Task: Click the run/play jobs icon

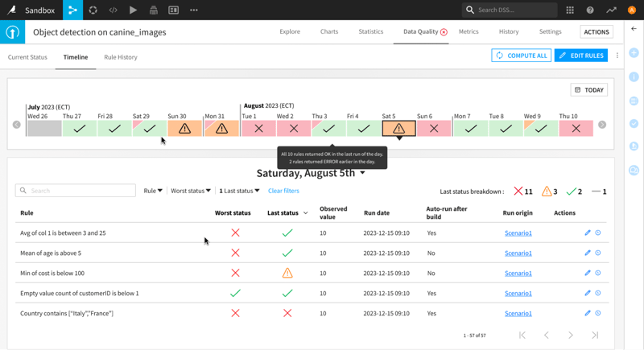Action: click(133, 10)
